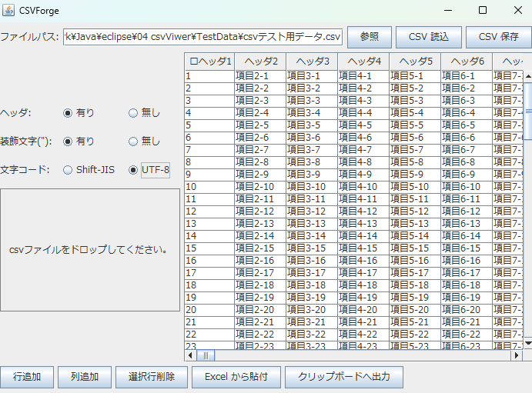Click row number 15 cell
Screen dimensions: 532x393
(209, 248)
